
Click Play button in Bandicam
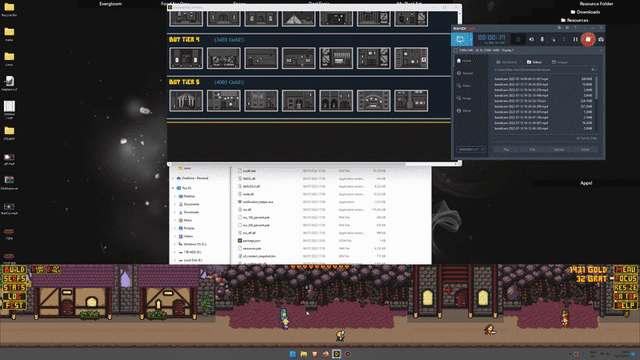pos(506,149)
